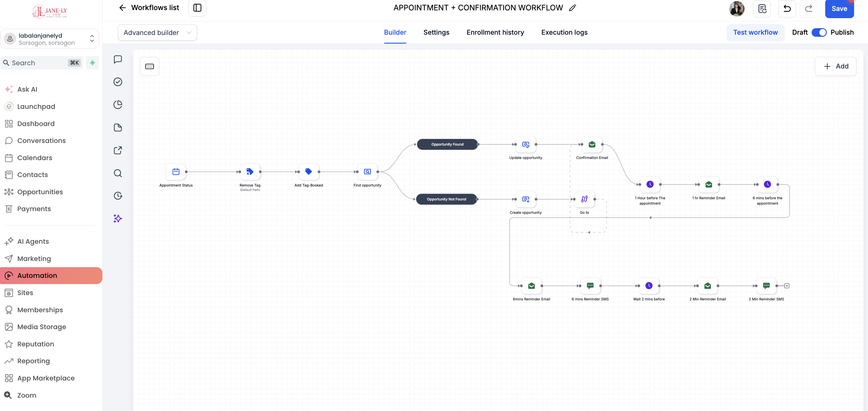This screenshot has height=411, width=868.
Task: Edit the workflow name pencil icon
Action: pyautogui.click(x=573, y=8)
